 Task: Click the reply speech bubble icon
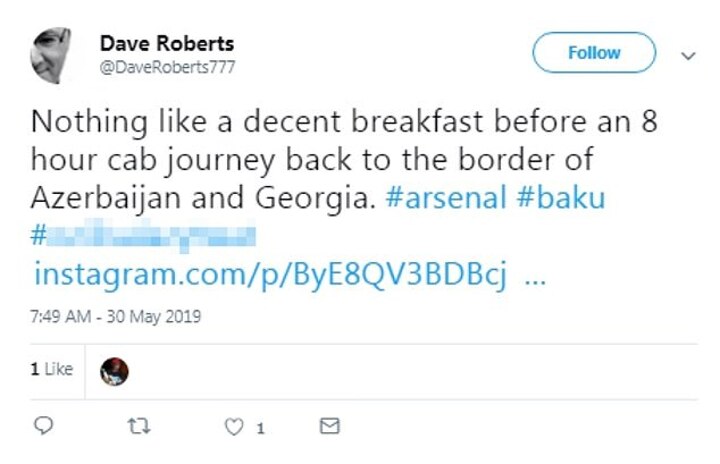click(42, 427)
